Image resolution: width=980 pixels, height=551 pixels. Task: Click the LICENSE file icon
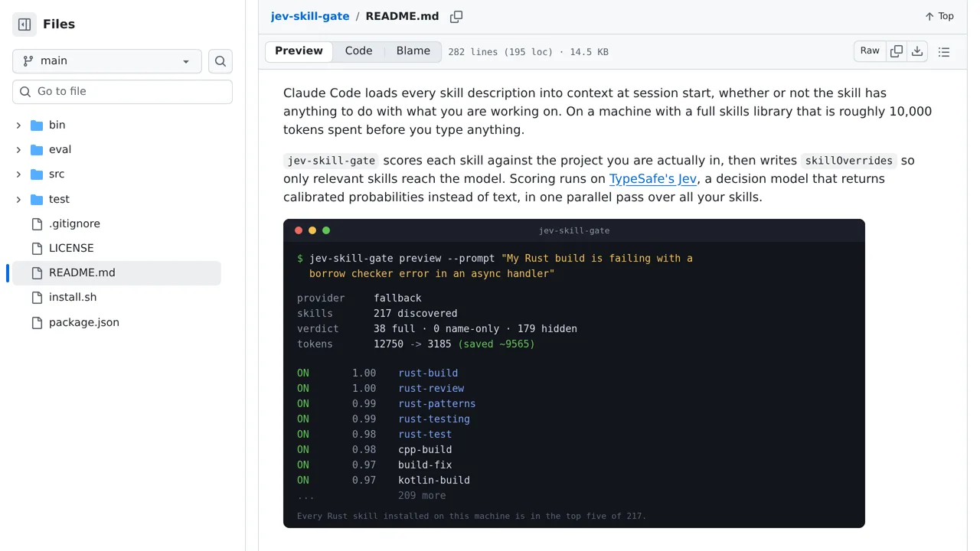point(37,248)
